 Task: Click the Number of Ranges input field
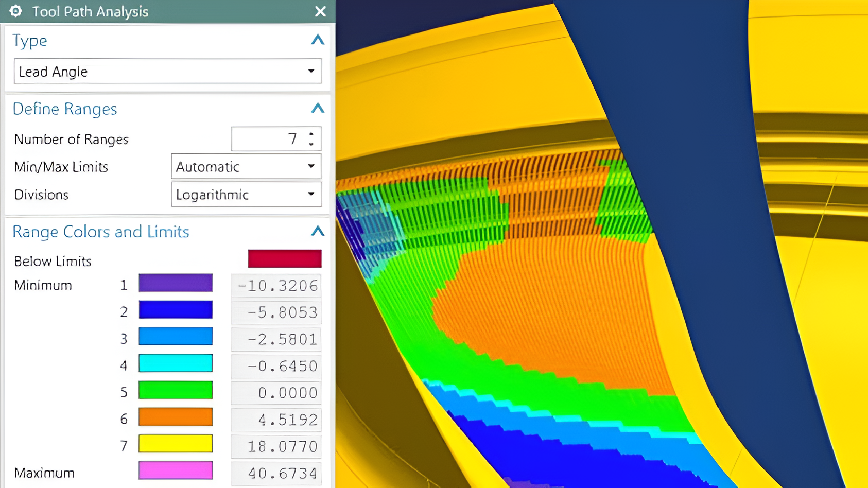pyautogui.click(x=268, y=139)
